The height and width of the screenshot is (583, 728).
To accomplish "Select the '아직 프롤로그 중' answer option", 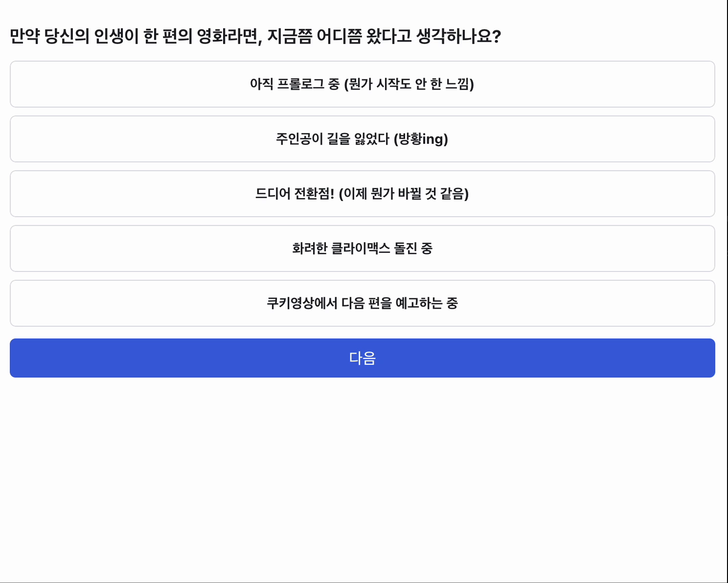I will point(362,84).
